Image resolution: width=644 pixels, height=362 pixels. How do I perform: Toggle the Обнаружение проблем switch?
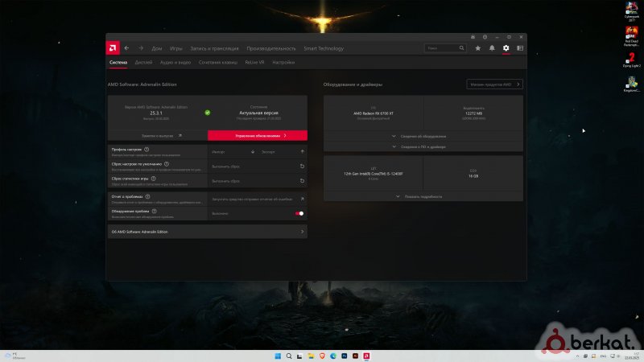coord(299,213)
